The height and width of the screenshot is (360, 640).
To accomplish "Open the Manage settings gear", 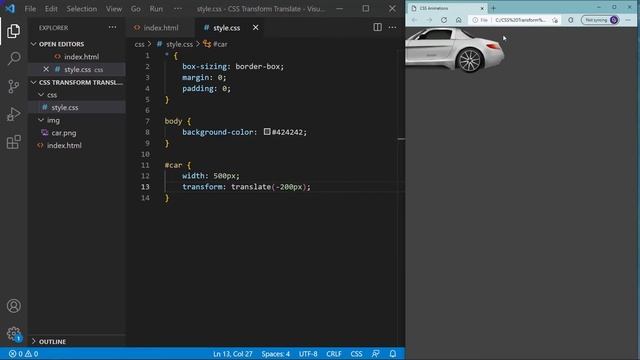I will (13, 333).
